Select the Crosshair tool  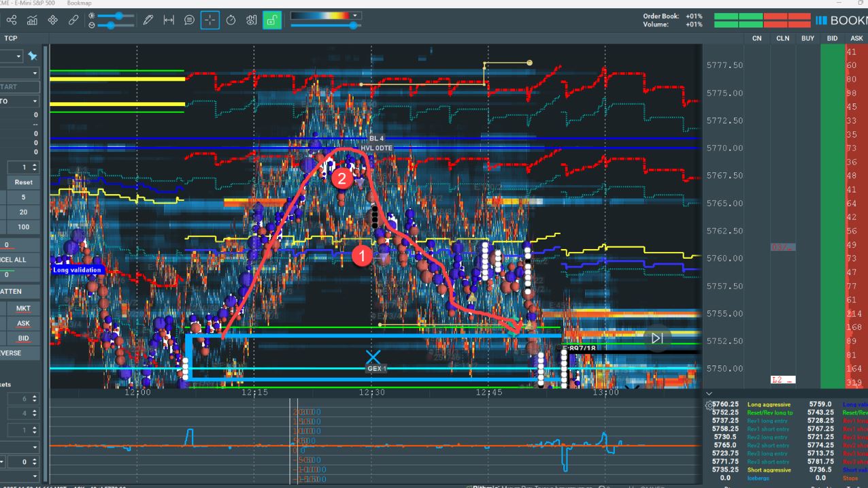click(x=210, y=20)
